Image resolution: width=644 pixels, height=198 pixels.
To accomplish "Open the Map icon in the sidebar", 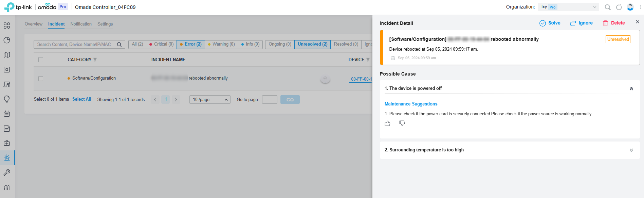I will pos(7,55).
